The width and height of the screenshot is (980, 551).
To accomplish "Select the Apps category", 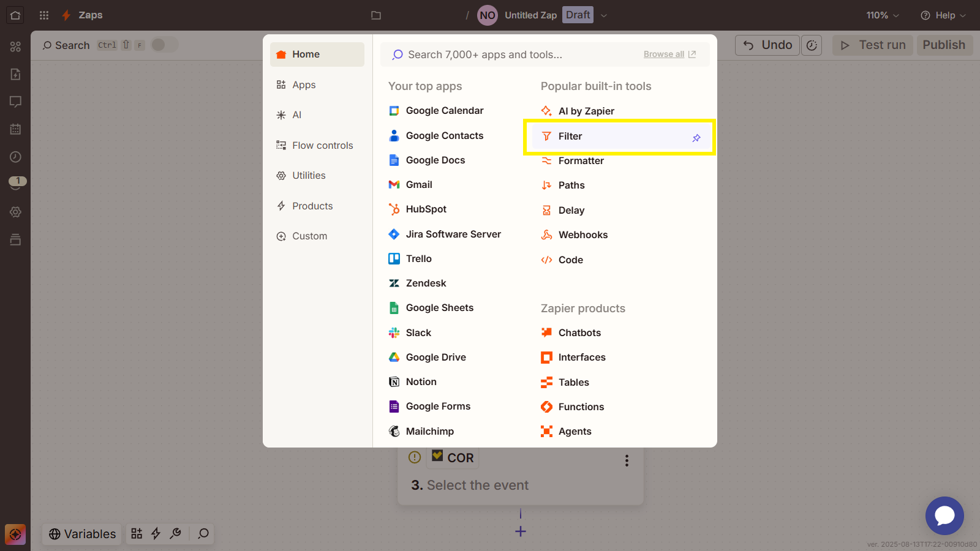I will (x=317, y=85).
